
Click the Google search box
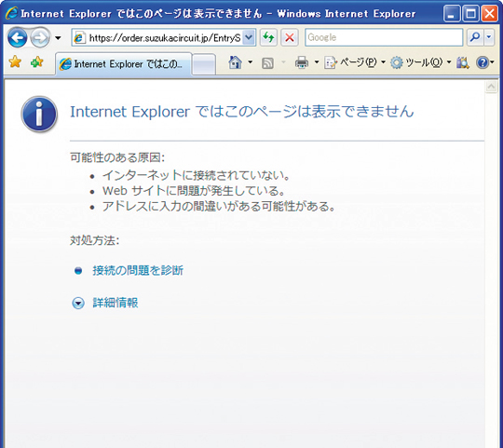click(384, 37)
